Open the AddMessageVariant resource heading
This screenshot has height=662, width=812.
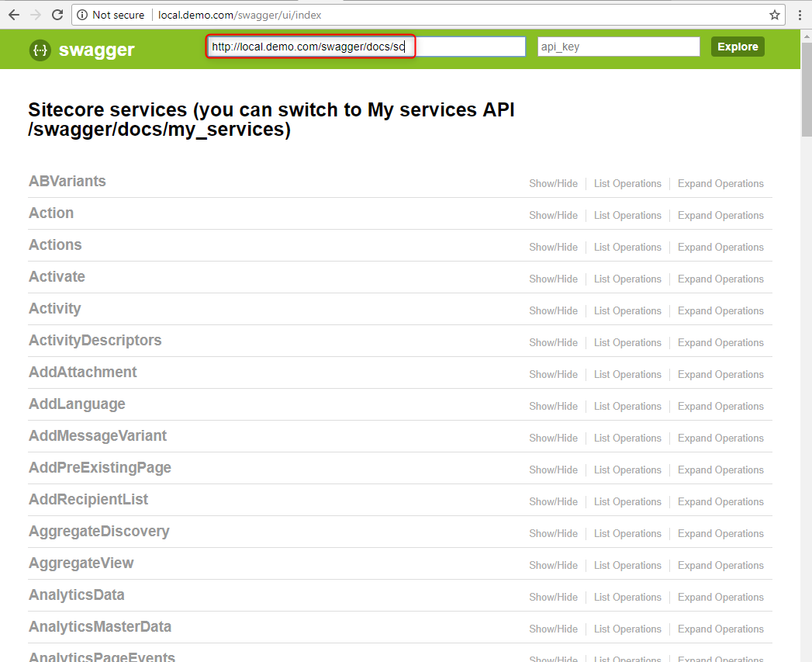[x=98, y=436]
